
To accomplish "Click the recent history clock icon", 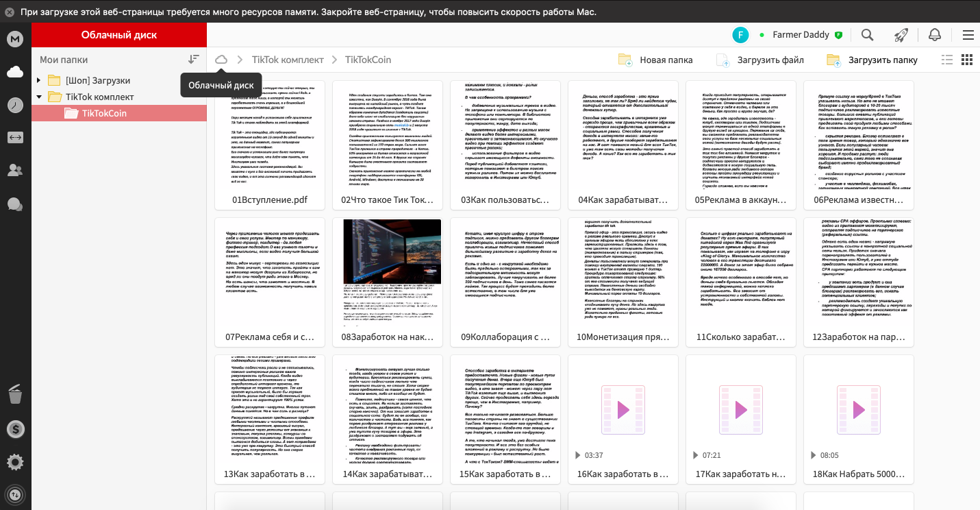I will click(x=15, y=105).
